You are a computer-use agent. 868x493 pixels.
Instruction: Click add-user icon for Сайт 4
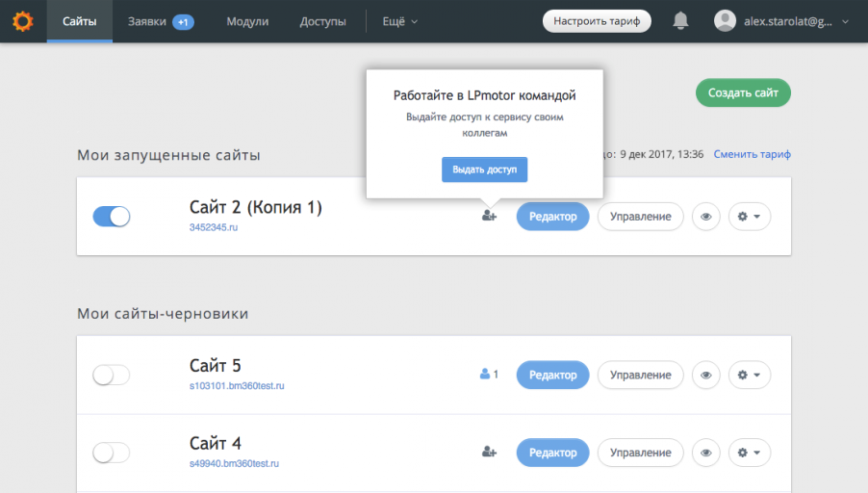489,452
